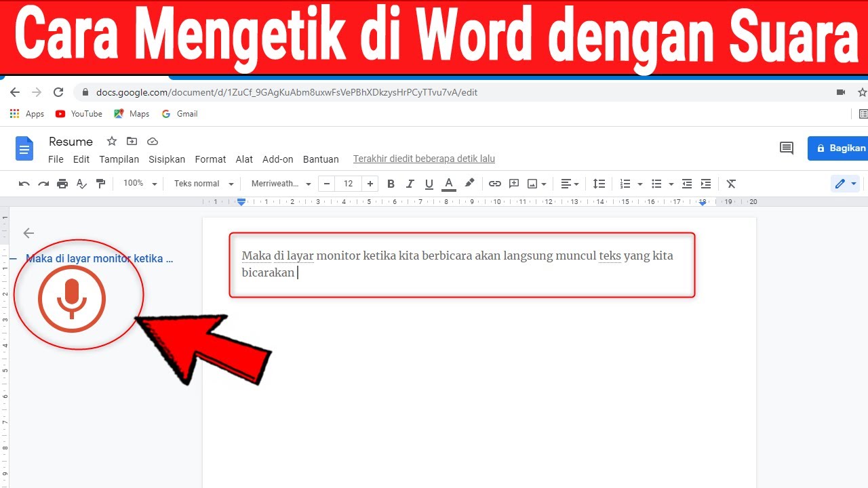
Task: Click the Bagikan share button
Action: click(x=838, y=148)
